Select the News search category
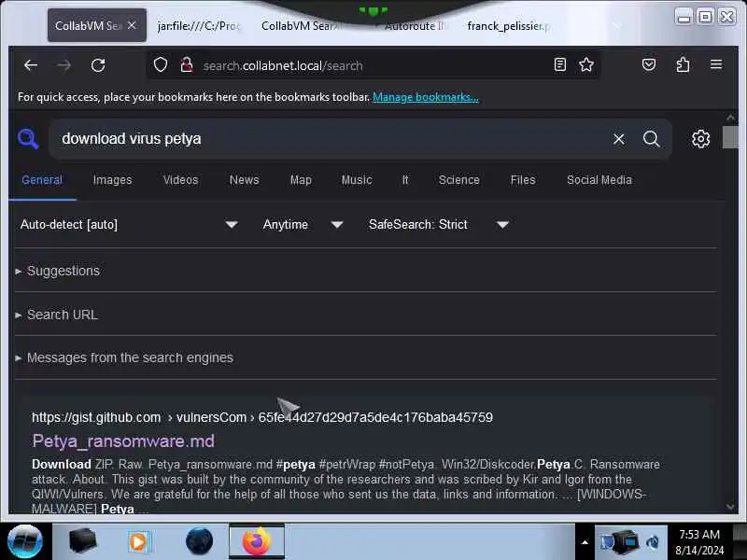Screen dimensions: 747x560 coord(245,180)
